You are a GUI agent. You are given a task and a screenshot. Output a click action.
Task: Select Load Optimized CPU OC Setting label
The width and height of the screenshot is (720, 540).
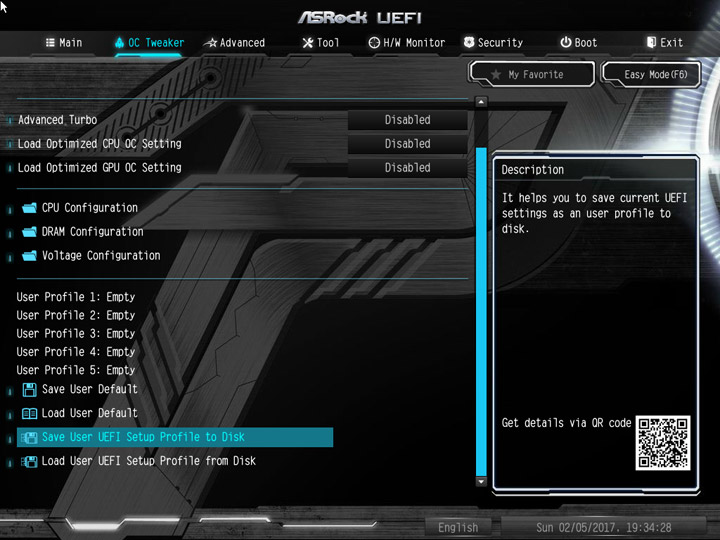point(100,144)
